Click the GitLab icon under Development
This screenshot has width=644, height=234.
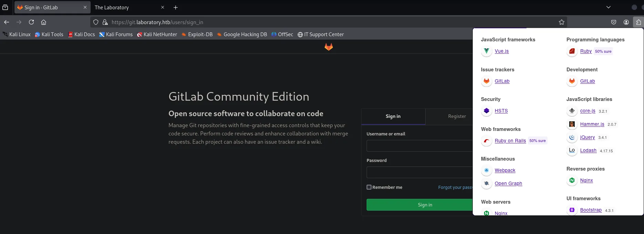[572, 81]
